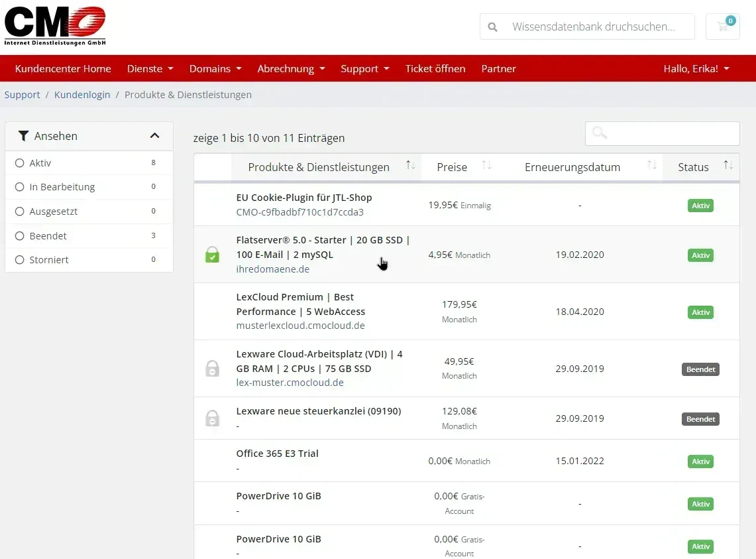Select the In Bearbeitung filter radio button
756x559 pixels.
point(19,187)
